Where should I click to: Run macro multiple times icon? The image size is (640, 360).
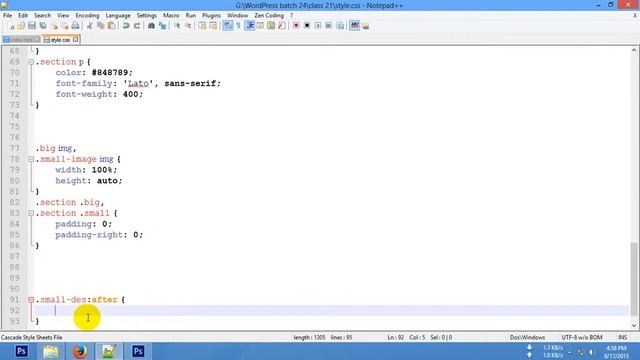click(x=329, y=26)
